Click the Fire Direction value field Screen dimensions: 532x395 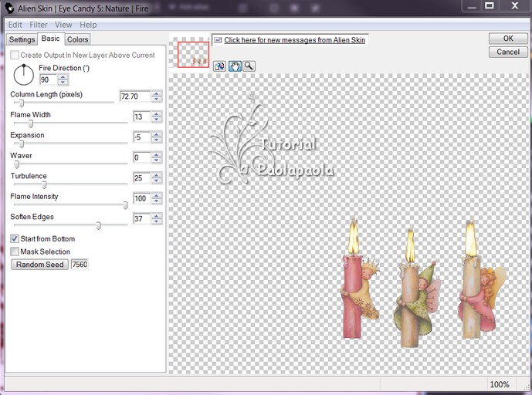click(x=48, y=79)
